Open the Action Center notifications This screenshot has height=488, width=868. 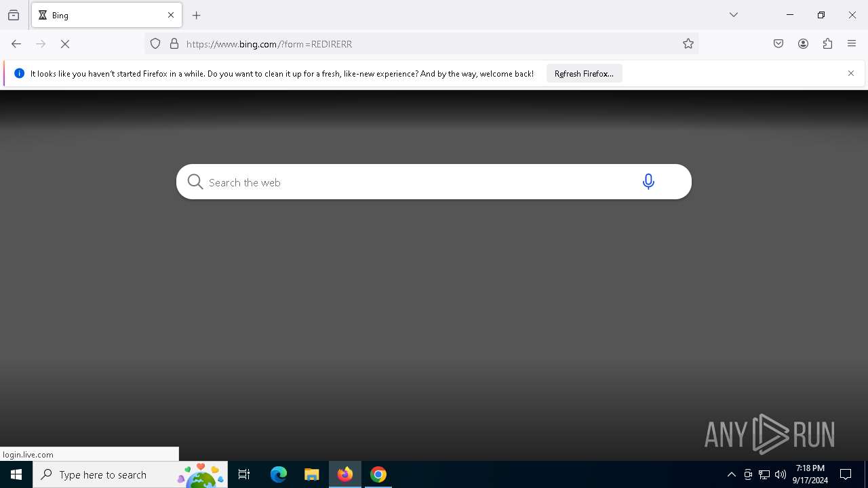tap(846, 474)
